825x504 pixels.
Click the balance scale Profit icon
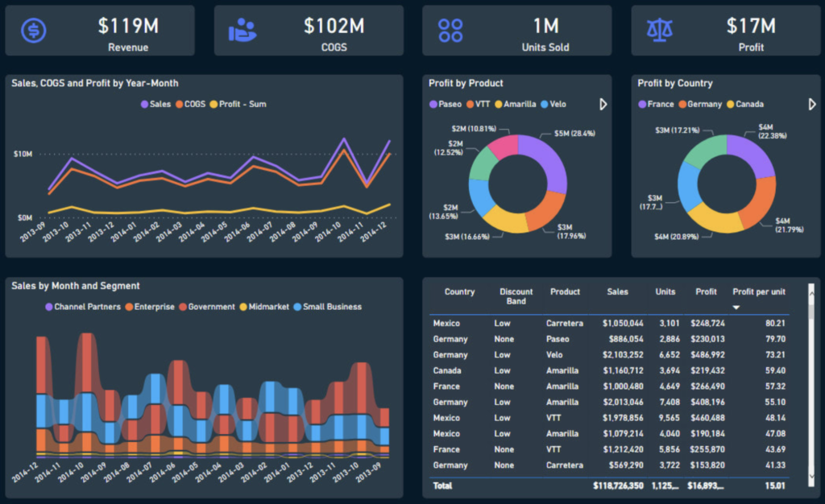(x=660, y=31)
